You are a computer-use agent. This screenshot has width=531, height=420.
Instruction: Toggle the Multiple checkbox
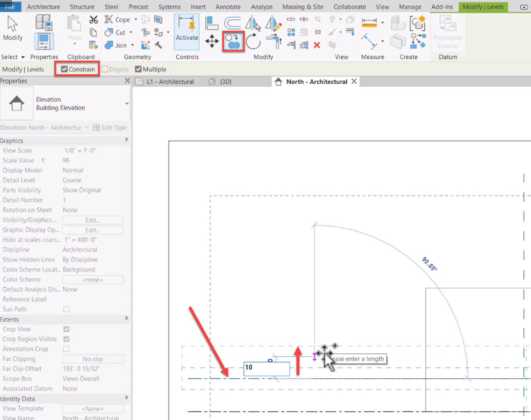138,69
